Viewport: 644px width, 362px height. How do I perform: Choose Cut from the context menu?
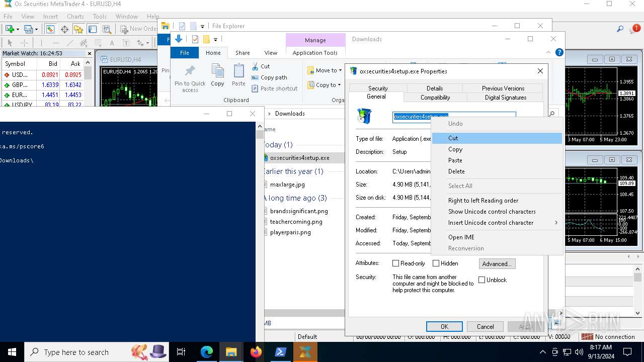click(497, 138)
